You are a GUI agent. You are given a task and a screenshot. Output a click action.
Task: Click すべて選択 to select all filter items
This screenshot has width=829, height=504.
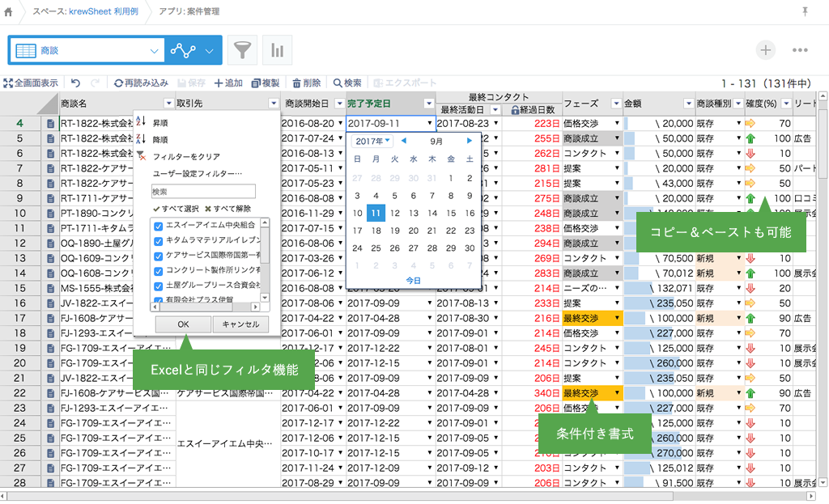coord(176,209)
